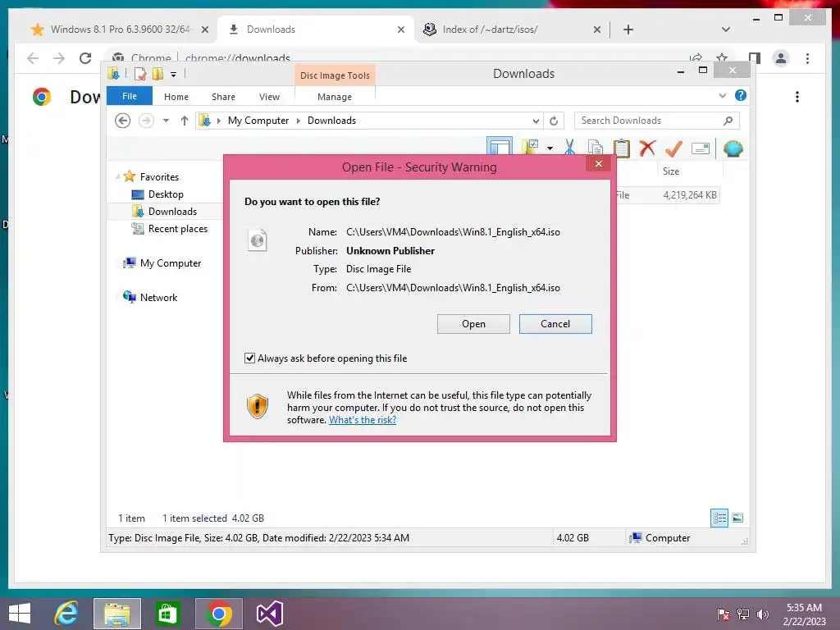Click the scissors Cut icon in Explorer toolbar
Viewport: 840px width, 630px height.
tap(569, 148)
